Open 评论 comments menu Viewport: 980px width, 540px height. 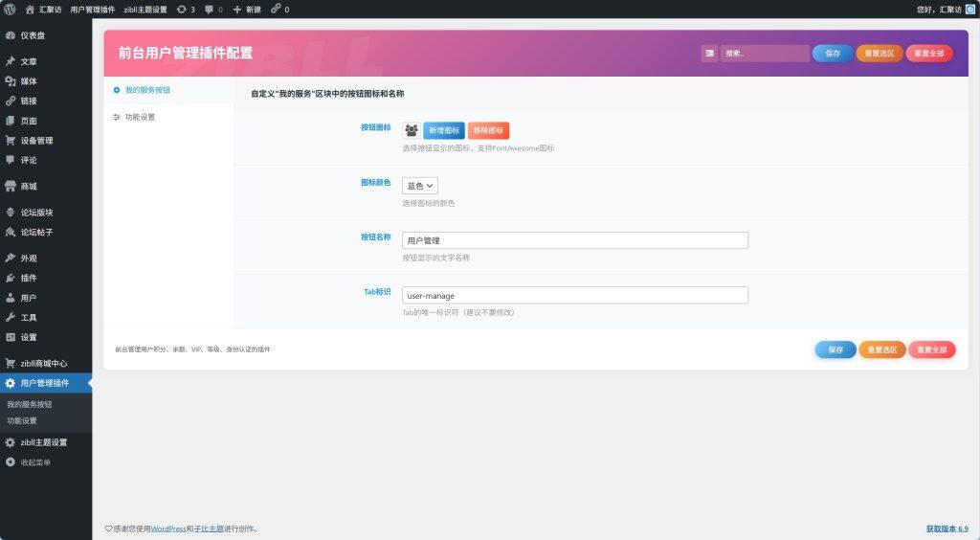point(46,160)
